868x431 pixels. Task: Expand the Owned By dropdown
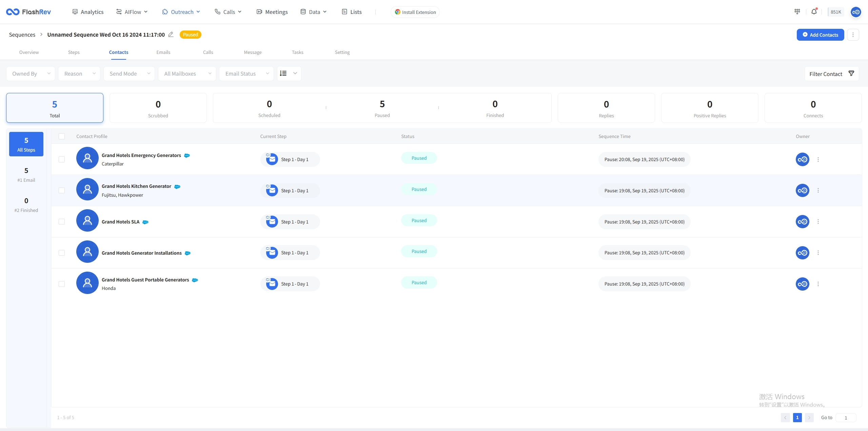tap(31, 74)
